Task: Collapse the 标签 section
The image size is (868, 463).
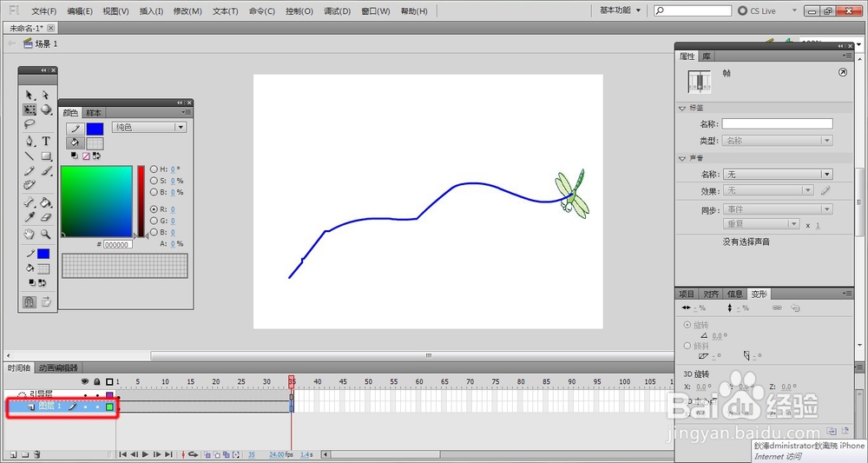Action: pos(682,109)
